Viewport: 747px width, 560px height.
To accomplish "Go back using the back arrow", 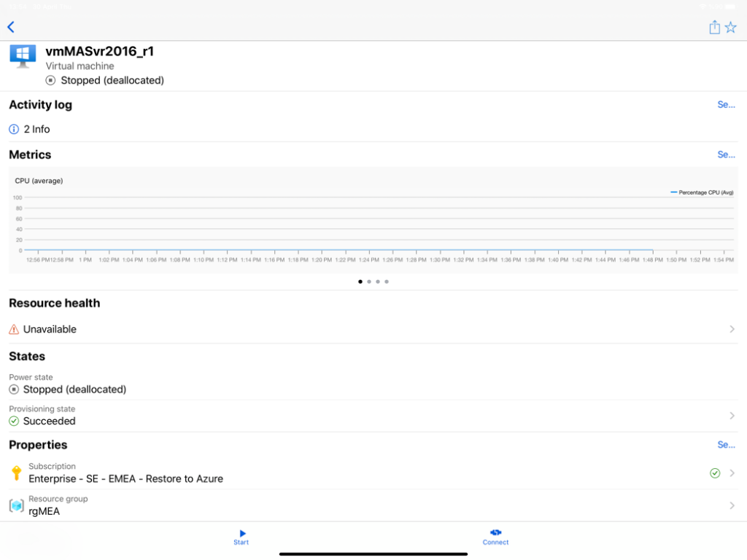I will [x=11, y=27].
